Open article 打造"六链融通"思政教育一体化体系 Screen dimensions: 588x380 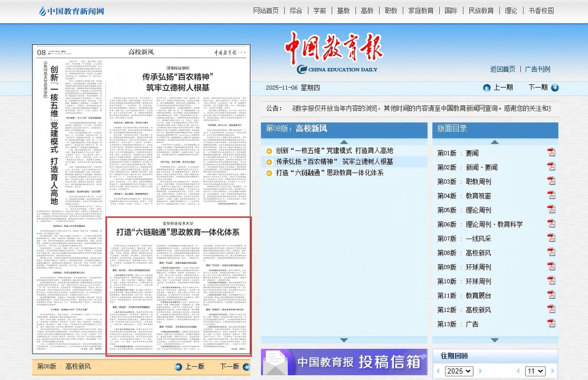330,173
